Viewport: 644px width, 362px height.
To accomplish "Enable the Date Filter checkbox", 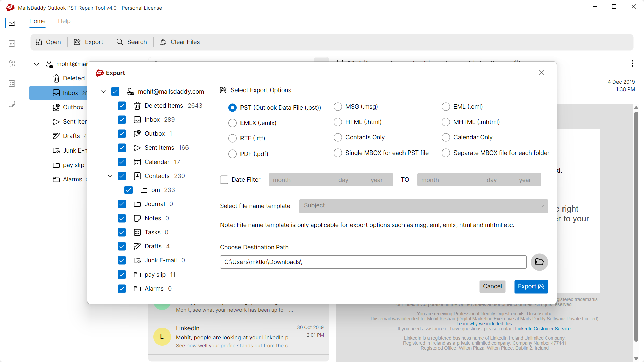I will pyautogui.click(x=224, y=180).
